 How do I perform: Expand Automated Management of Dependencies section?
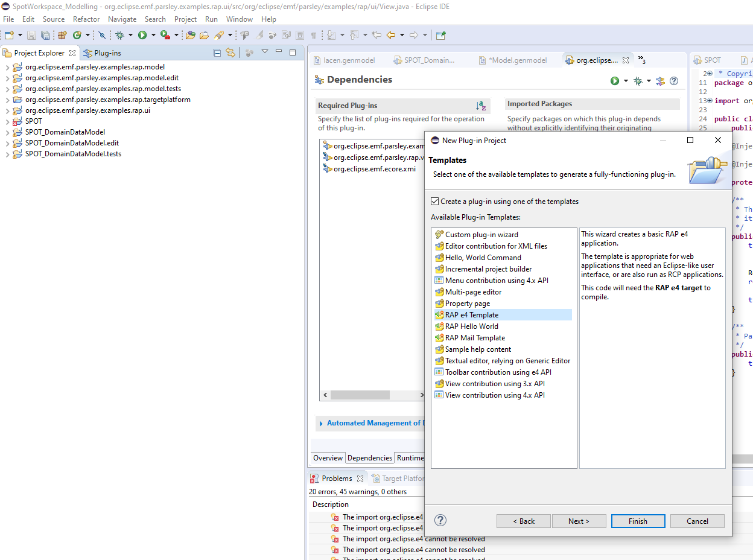(x=320, y=424)
